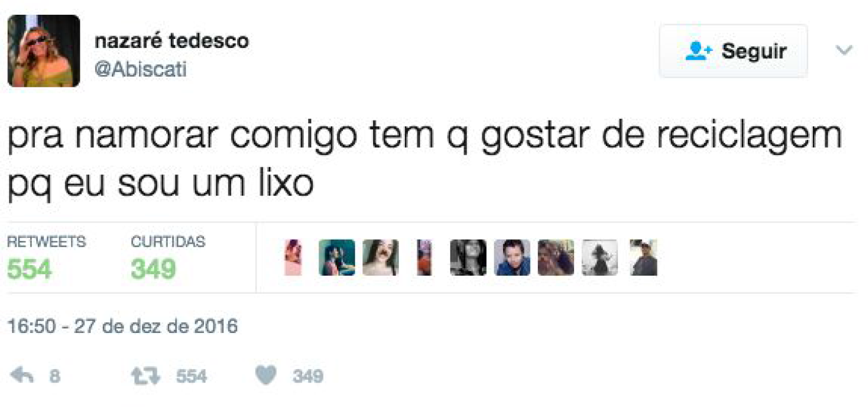Like the tweet with the heart icon

[266, 375]
